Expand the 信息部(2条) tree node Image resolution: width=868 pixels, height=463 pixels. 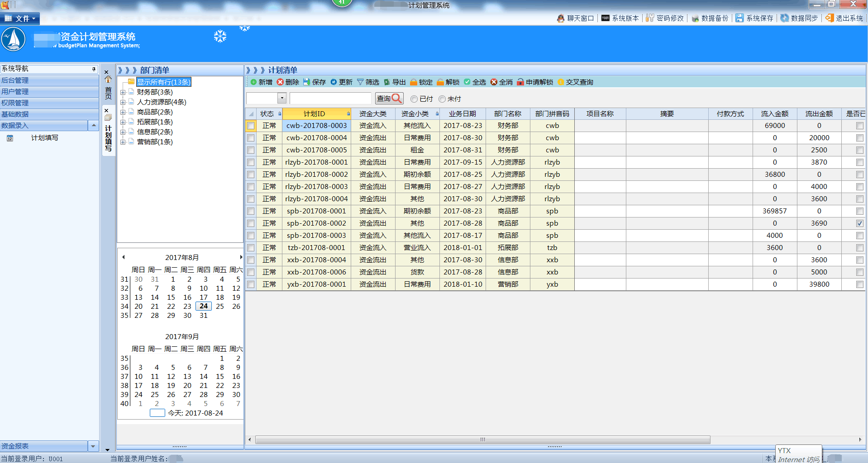coord(123,132)
